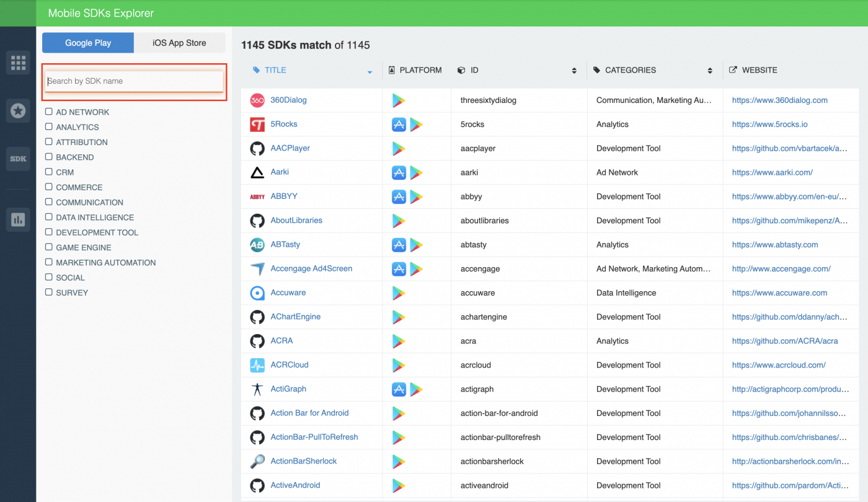This screenshot has width=868, height=502.
Task: Switch to the iOS App Store tab
Action: (179, 43)
